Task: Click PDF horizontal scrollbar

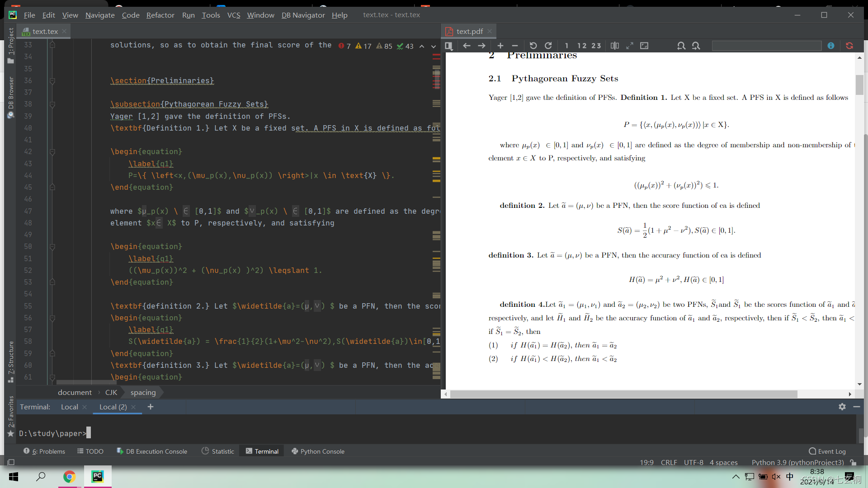Action: (624, 394)
